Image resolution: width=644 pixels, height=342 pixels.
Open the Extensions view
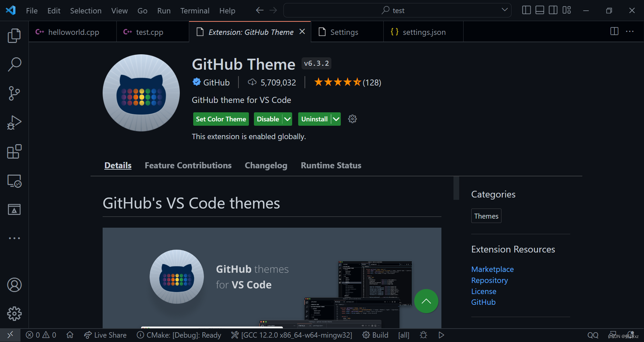14,152
